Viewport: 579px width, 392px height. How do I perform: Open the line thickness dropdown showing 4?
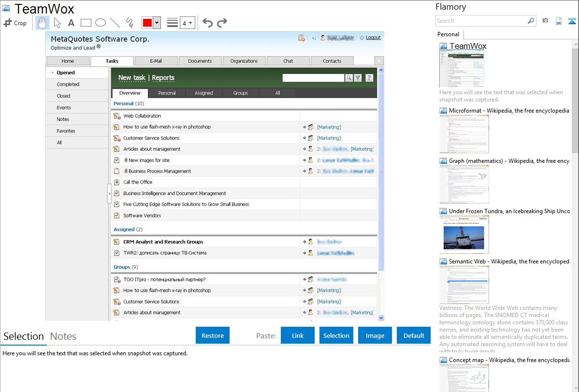[x=187, y=23]
